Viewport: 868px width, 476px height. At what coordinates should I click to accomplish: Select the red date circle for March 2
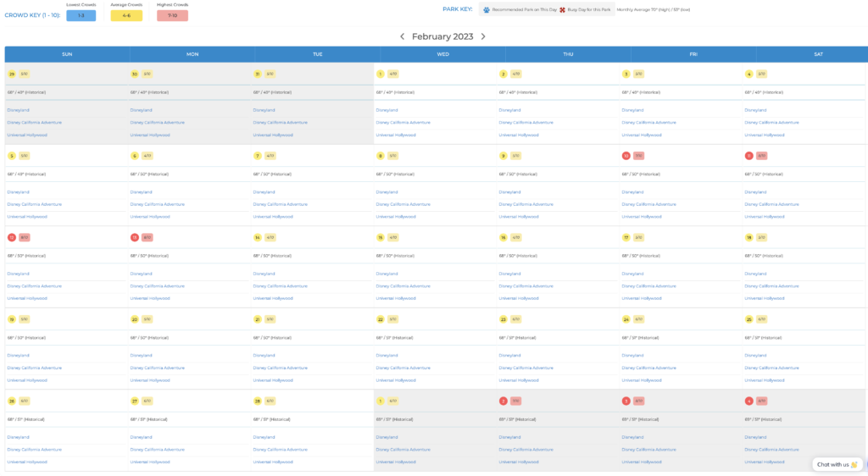click(x=504, y=401)
